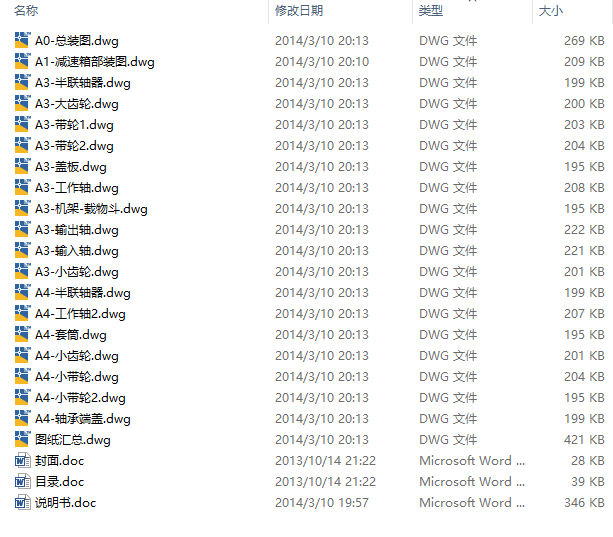The width and height of the screenshot is (613, 537).
Task: Click the A3-盖板.dwg file icon
Action: (x=22, y=166)
